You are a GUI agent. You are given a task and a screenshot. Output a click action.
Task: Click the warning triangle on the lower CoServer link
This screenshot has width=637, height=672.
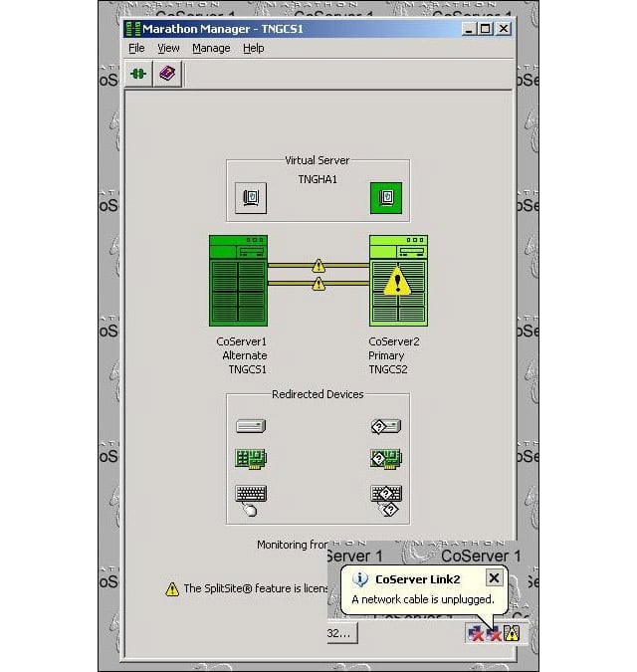point(318,284)
